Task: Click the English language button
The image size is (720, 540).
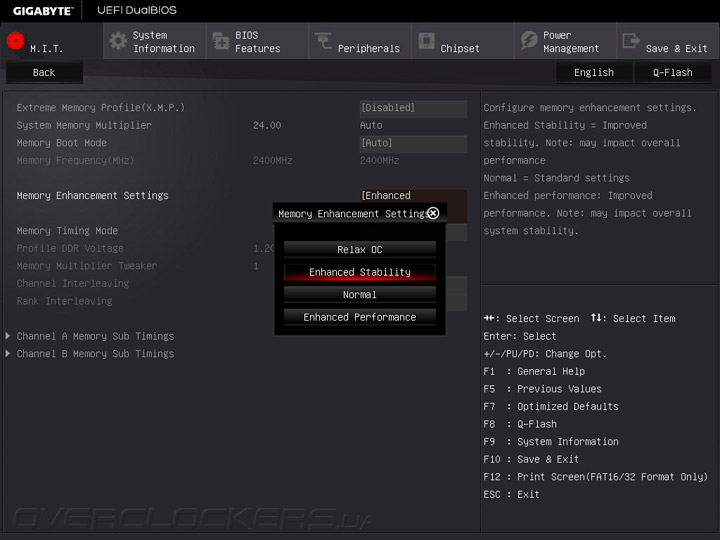Action: pos(594,73)
